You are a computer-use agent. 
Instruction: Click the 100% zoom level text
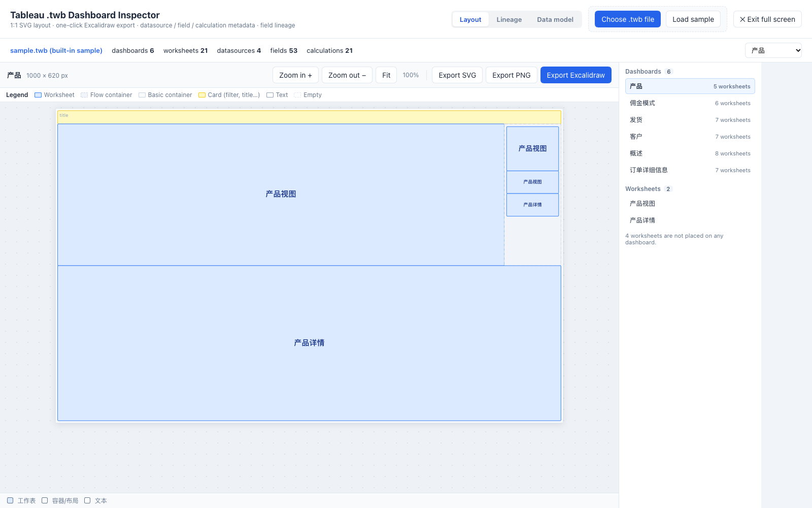411,75
